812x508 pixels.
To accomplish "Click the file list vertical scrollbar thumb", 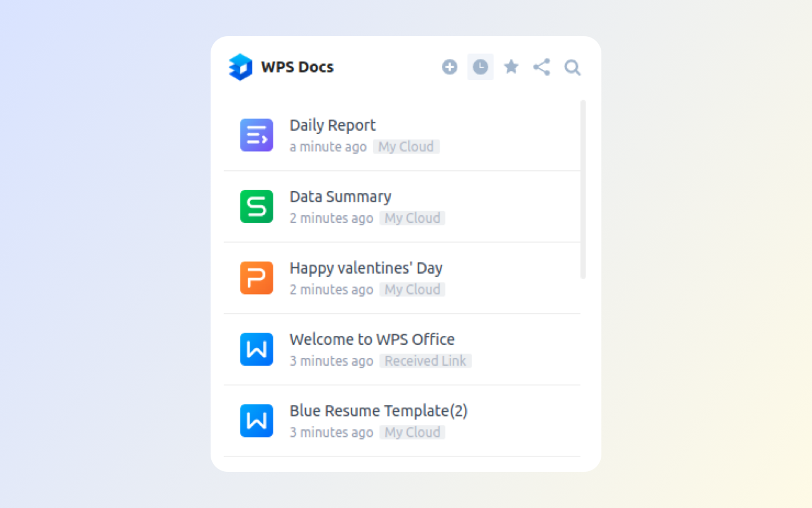I will click(583, 189).
